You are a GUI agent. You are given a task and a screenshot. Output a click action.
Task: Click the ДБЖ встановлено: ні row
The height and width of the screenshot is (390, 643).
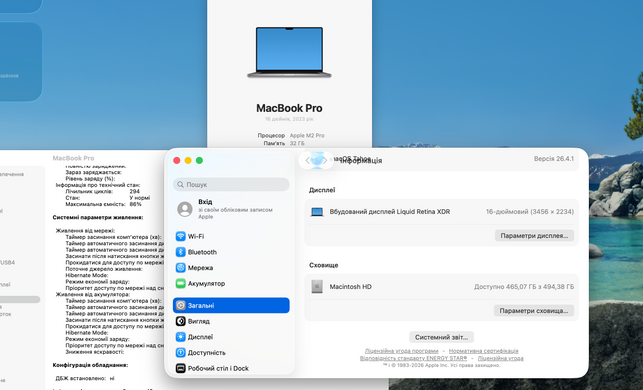pos(85,379)
